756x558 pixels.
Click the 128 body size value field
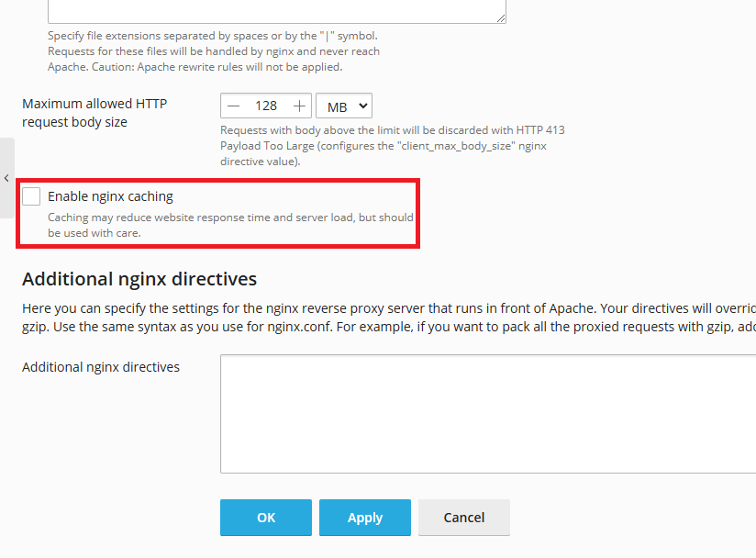tap(266, 106)
